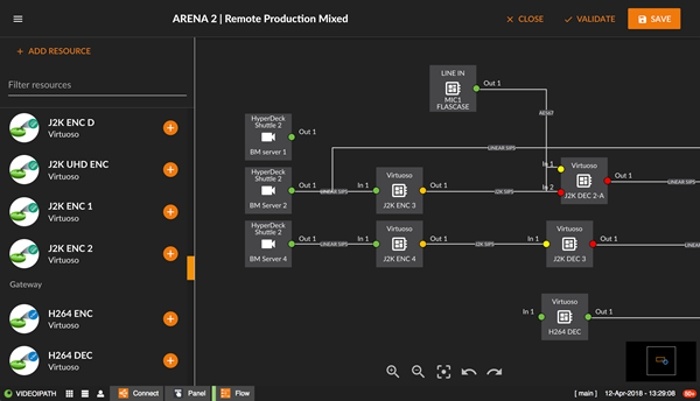The height and width of the screenshot is (401, 700).
Task: Select the J2K ENC 4 Virtuoso node
Action: 400,244
